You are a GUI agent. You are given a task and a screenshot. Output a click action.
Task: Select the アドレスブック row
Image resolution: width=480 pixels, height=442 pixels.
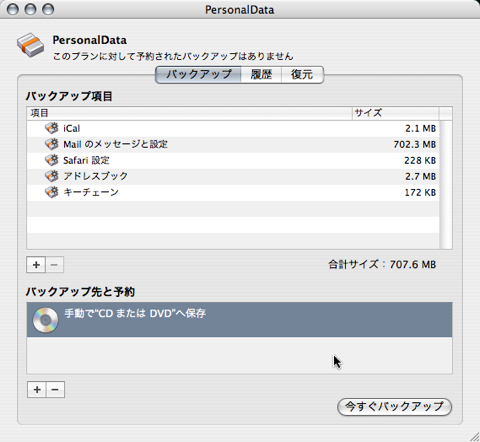[233, 176]
